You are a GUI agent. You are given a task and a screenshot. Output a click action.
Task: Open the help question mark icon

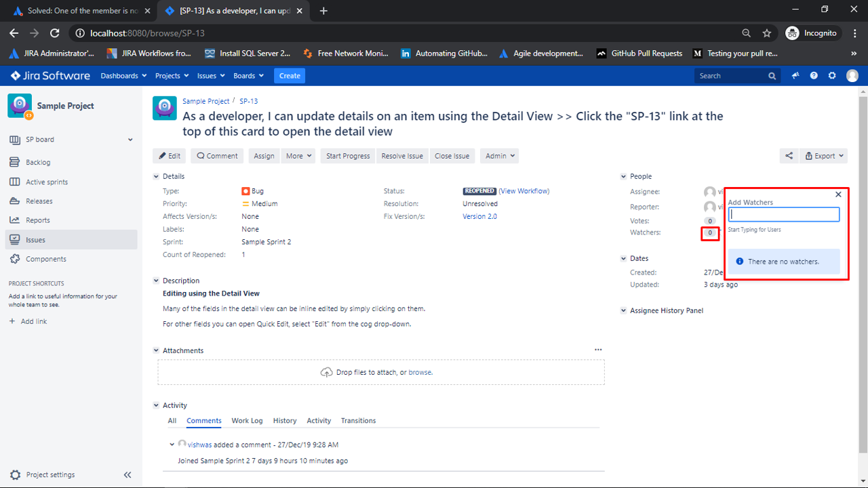[814, 76]
